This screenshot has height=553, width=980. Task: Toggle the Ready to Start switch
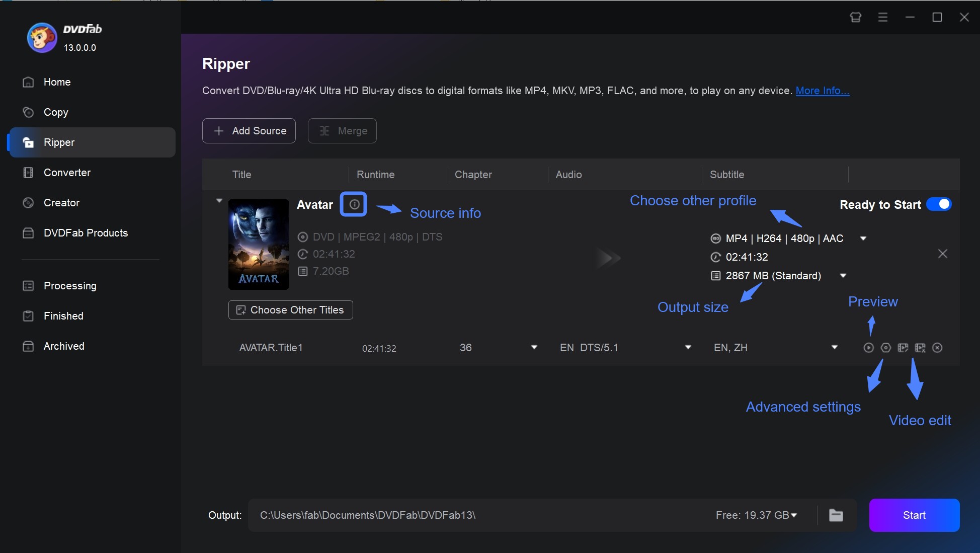click(x=940, y=205)
